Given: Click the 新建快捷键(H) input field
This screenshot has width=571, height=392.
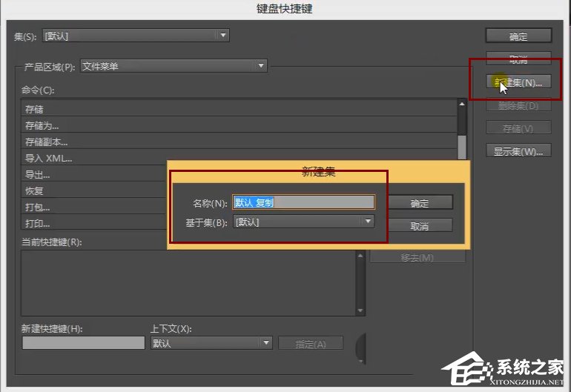Looking at the screenshot, I should coord(83,342).
